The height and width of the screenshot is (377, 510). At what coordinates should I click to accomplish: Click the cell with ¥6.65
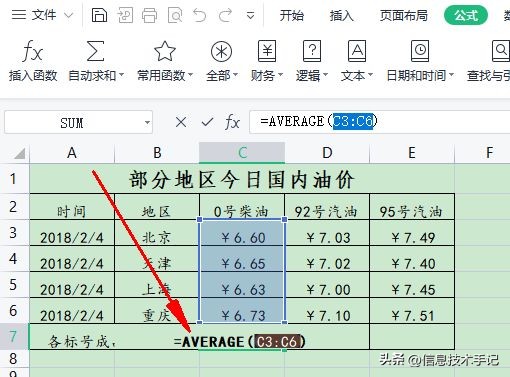click(242, 259)
